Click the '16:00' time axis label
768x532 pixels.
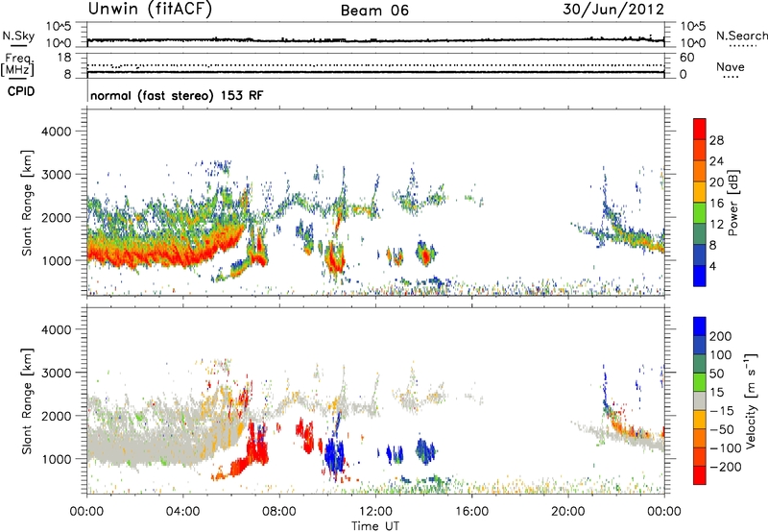[471, 512]
